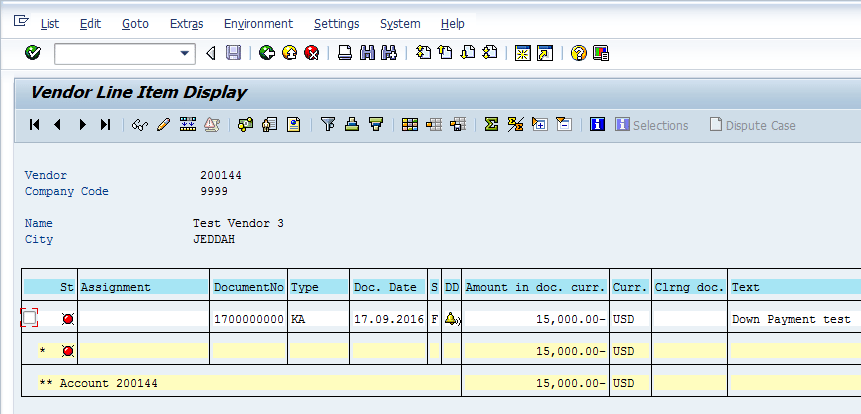The image size is (861, 414).
Task: Click the yellow Help question mark icon
Action: (578, 53)
